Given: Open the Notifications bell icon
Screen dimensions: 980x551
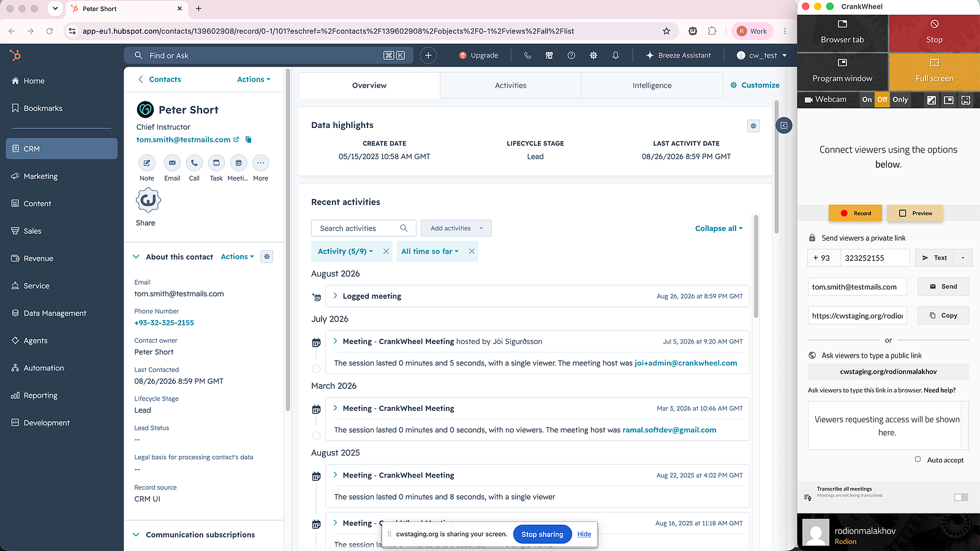Looking at the screenshot, I should pos(616,55).
